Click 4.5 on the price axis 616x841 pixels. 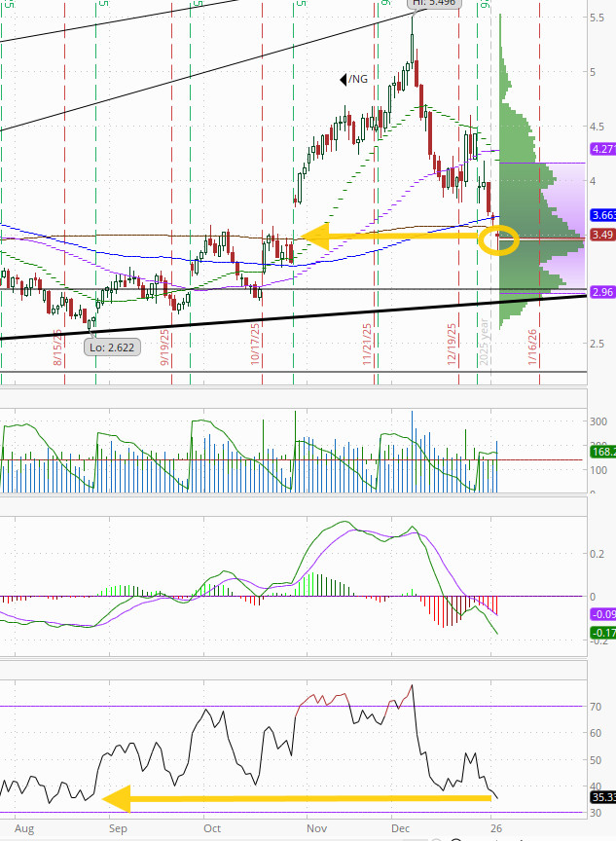coord(597,127)
